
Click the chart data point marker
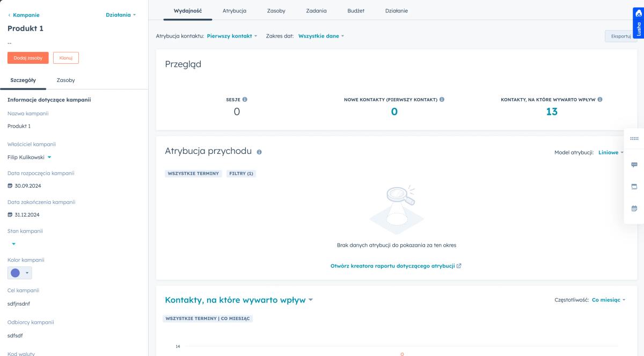[x=402, y=354]
